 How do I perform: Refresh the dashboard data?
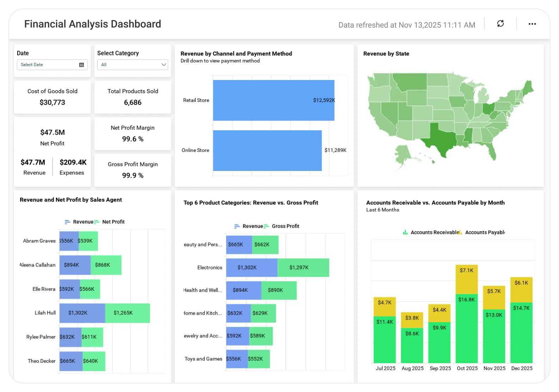[x=500, y=24]
